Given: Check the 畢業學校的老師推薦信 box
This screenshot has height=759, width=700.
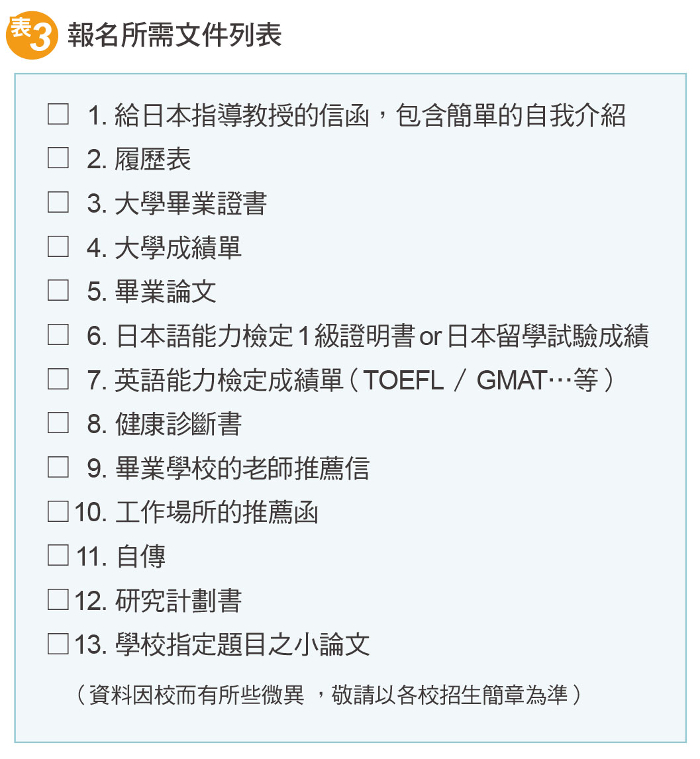Looking at the screenshot, I should click(x=58, y=467).
